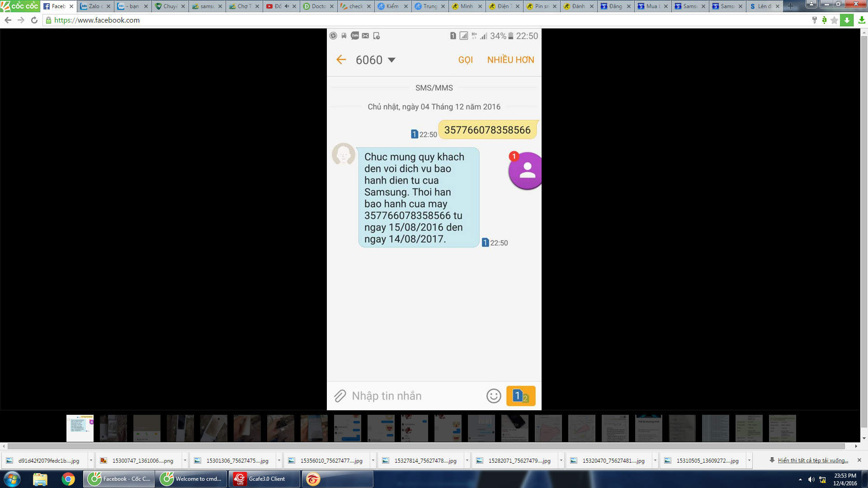868x488 pixels.
Task: Tap the orange back arrow beside 6060
Action: (341, 60)
